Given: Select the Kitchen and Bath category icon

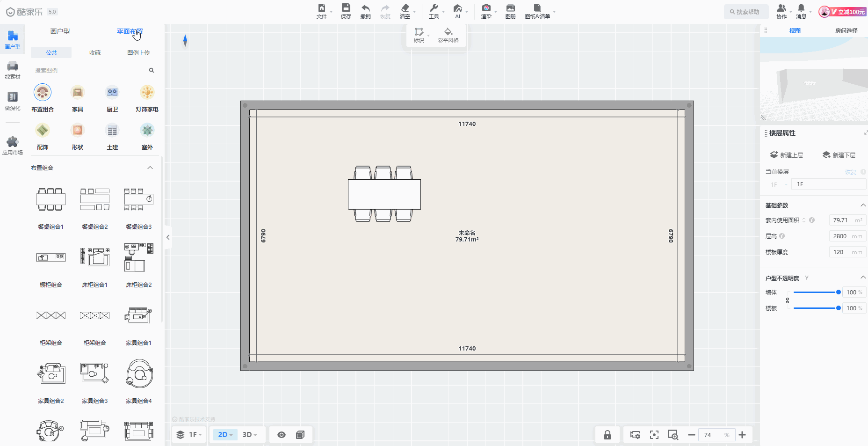Looking at the screenshot, I should point(112,93).
